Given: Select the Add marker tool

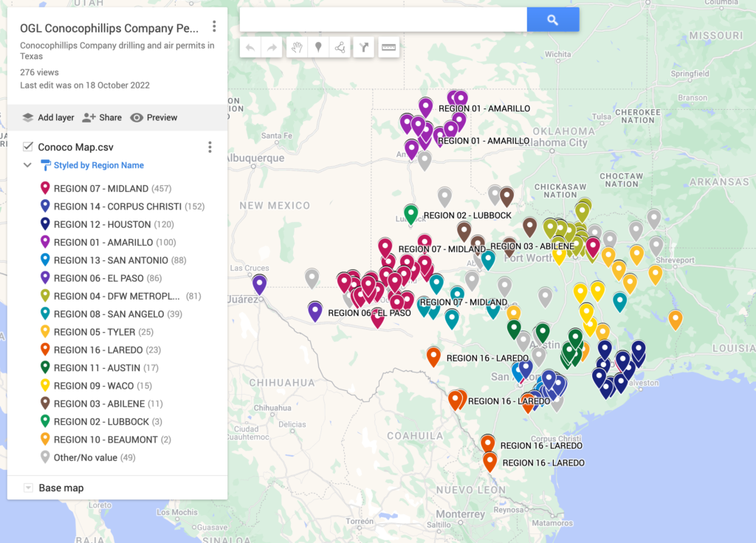Looking at the screenshot, I should pyautogui.click(x=318, y=47).
